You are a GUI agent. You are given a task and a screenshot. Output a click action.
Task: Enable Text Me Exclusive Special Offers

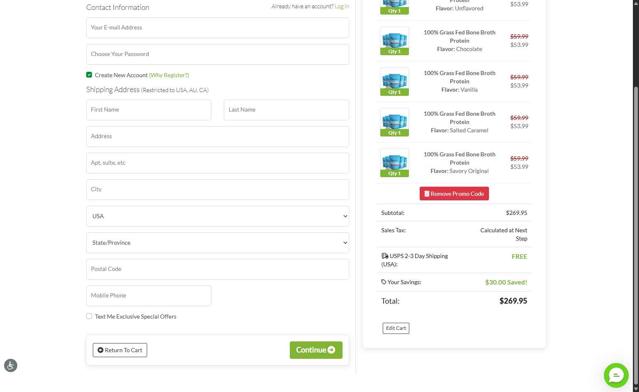click(89, 316)
